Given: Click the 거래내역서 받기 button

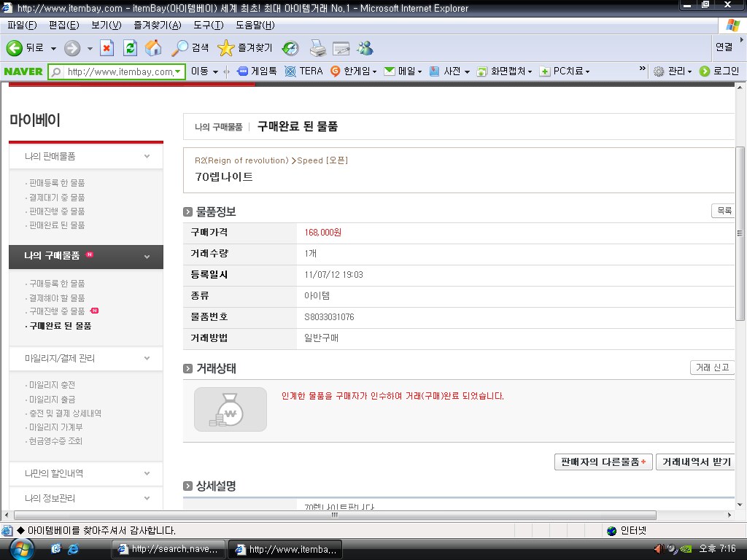Looking at the screenshot, I should 695,462.
